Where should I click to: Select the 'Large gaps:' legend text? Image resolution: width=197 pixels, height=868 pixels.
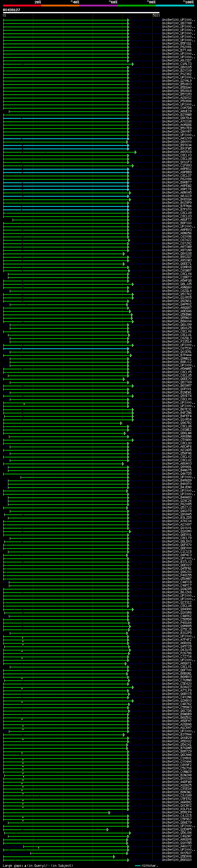tap(13, 865)
